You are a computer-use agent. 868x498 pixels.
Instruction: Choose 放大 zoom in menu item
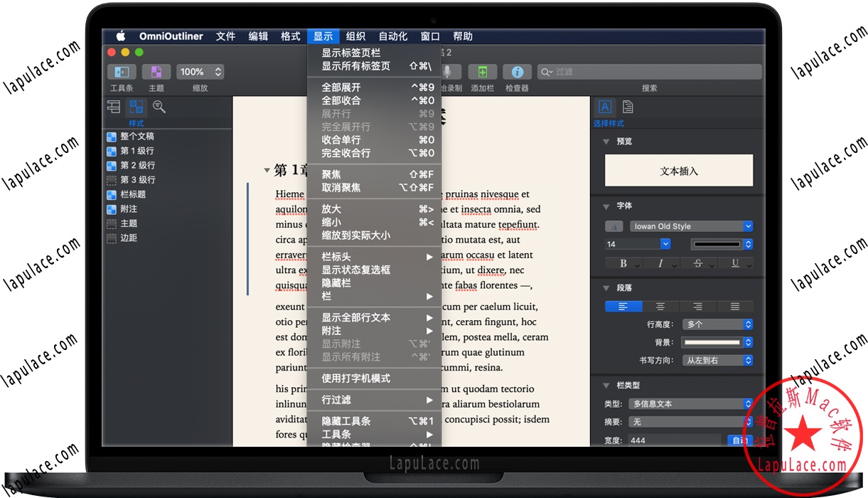pos(375,209)
